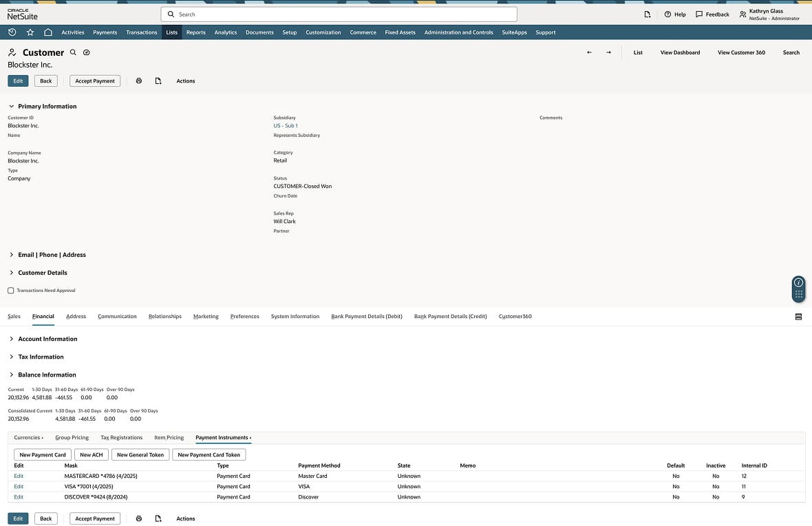Switch to the System Information subtab

[295, 316]
